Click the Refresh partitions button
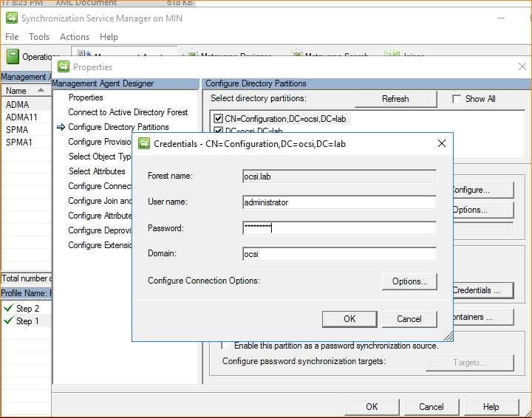This screenshot has width=532, height=418. (395, 99)
